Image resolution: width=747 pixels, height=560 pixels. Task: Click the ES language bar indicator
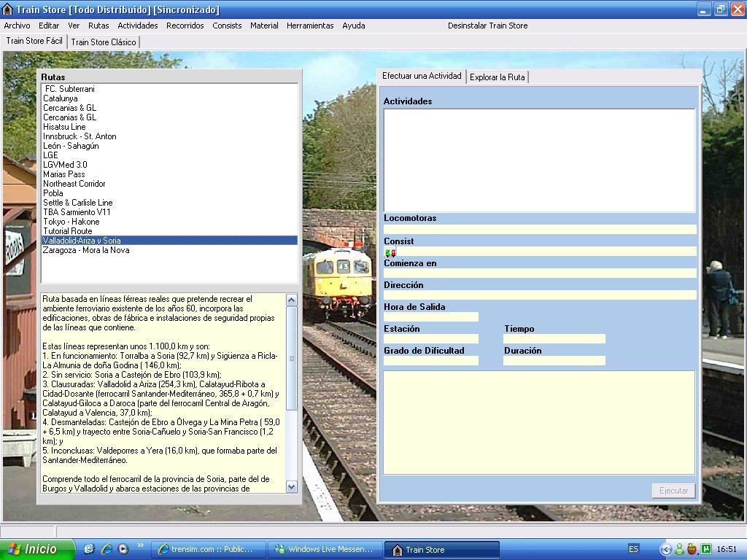633,549
